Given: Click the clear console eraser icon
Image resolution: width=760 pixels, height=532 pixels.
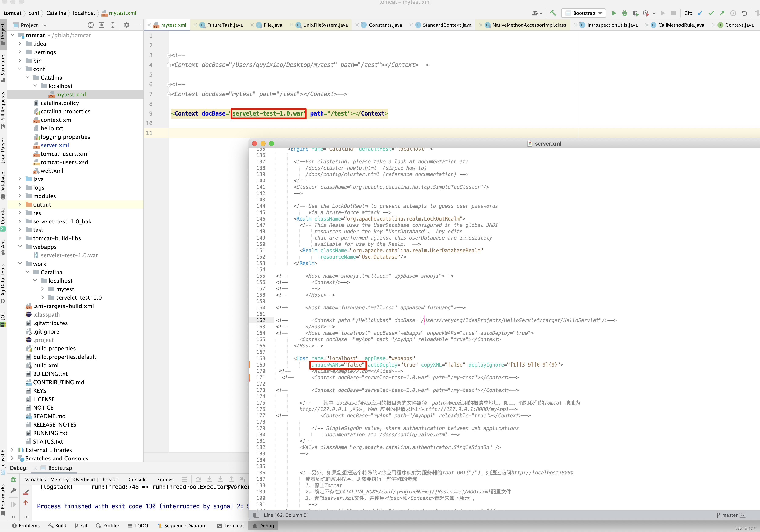Looking at the screenshot, I should (26, 492).
